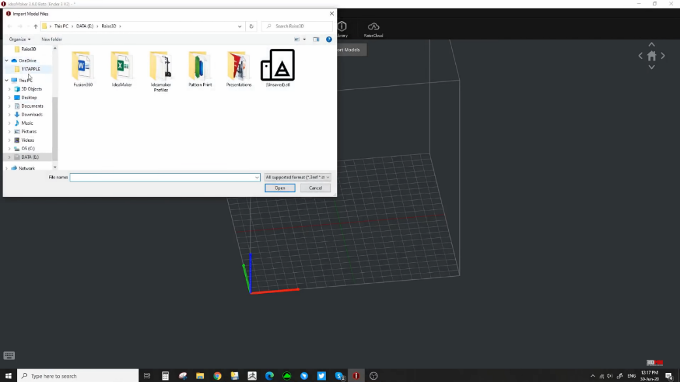
Task: Select This PC in address breadcrumb
Action: (61, 26)
